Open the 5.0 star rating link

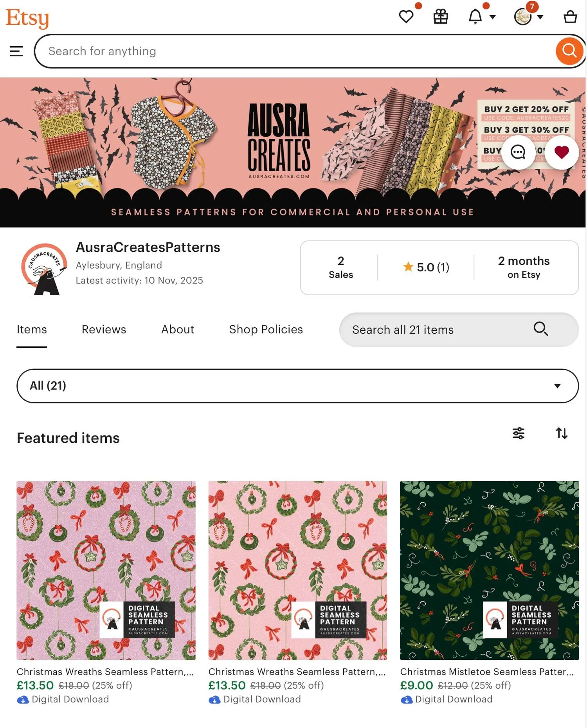(426, 267)
